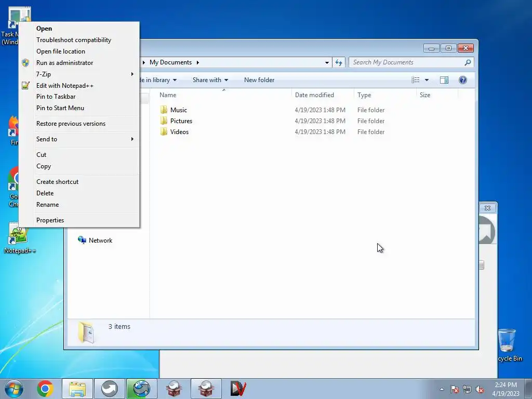Screen dimensions: 532x399
Task: Select the Videos folder name
Action: (179, 132)
